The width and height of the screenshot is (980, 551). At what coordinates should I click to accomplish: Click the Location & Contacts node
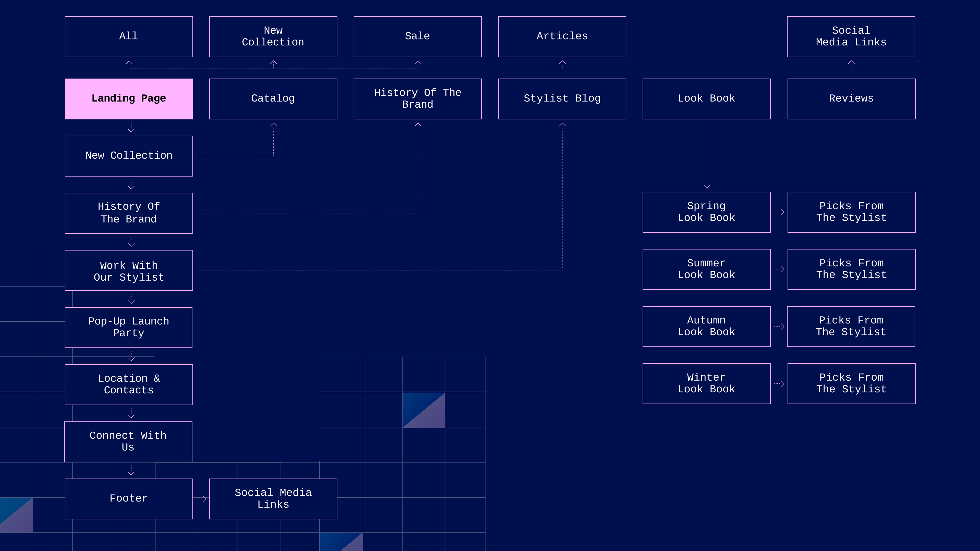(129, 384)
